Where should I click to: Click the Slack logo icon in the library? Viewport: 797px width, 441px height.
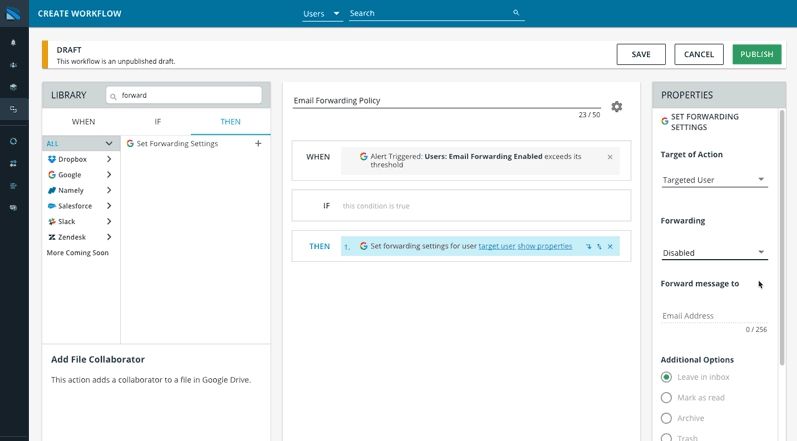51,222
